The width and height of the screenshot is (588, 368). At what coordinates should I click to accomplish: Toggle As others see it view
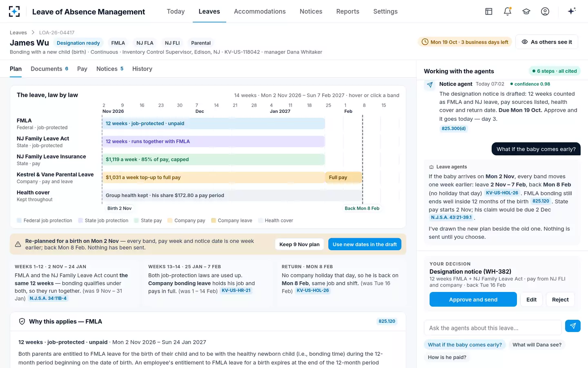[x=547, y=42]
